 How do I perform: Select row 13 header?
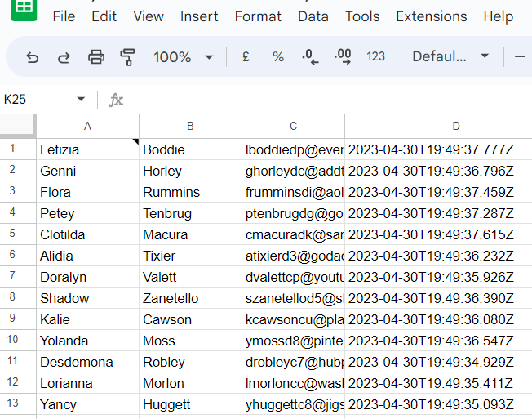pyautogui.click(x=18, y=404)
